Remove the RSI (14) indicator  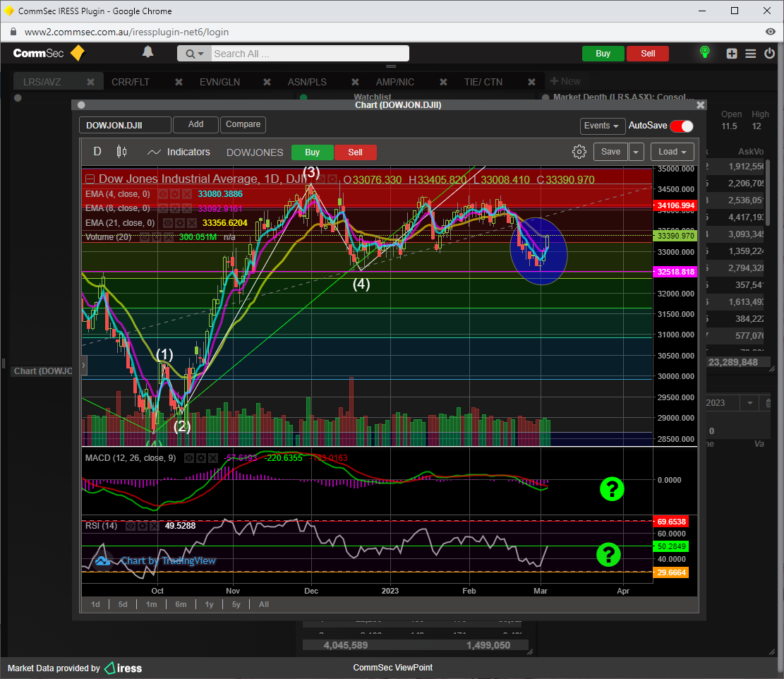click(154, 526)
